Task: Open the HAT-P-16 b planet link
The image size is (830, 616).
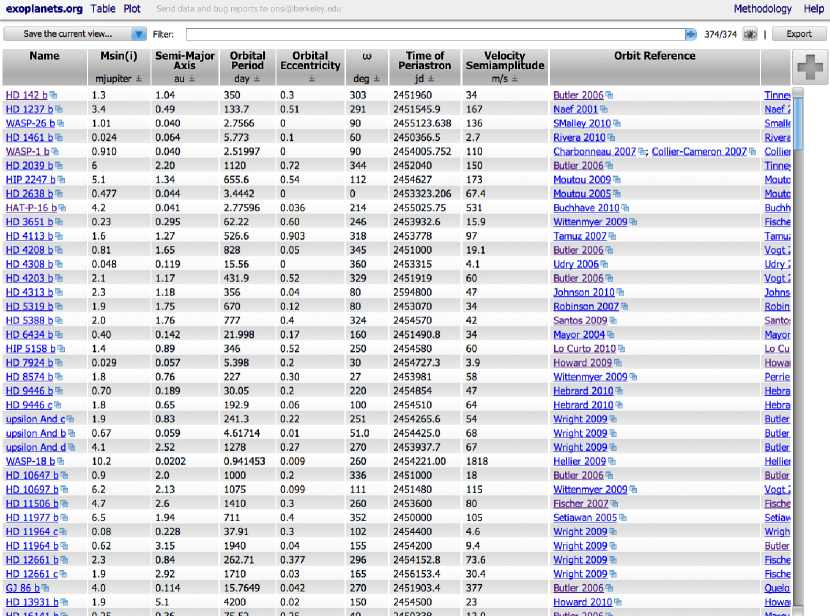Action: click(x=29, y=208)
